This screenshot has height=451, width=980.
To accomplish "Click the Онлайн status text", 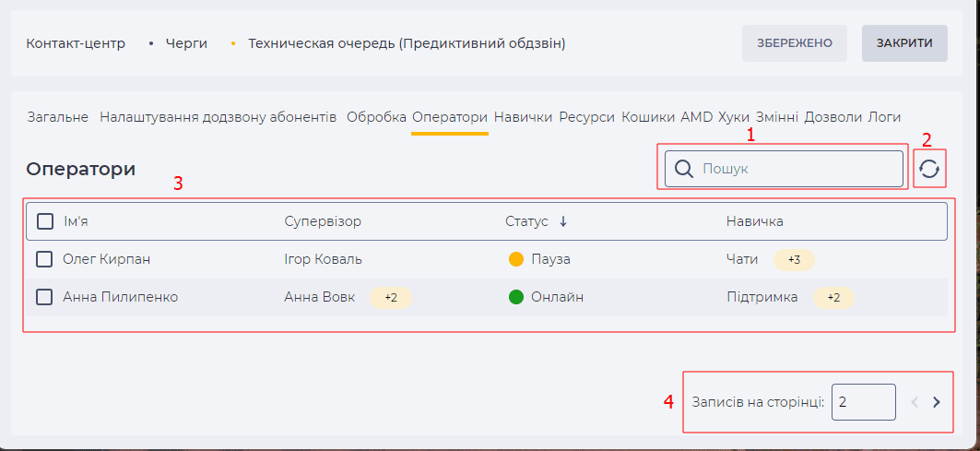I will [558, 297].
